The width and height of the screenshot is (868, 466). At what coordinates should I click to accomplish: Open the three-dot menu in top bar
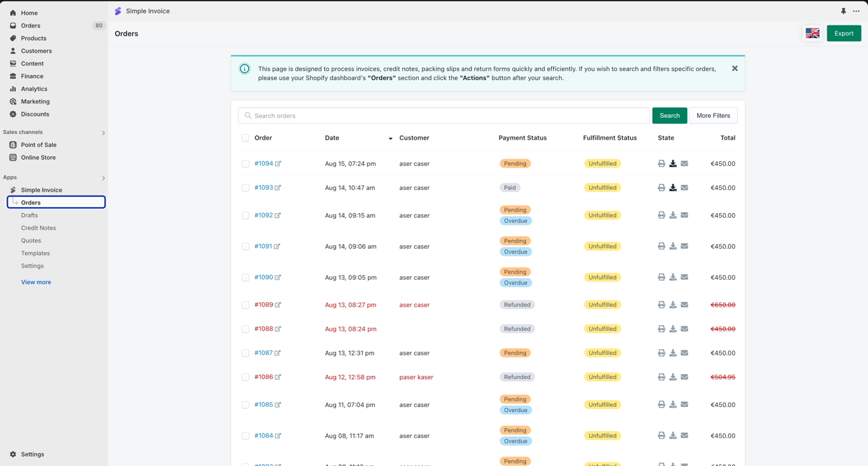(x=856, y=11)
